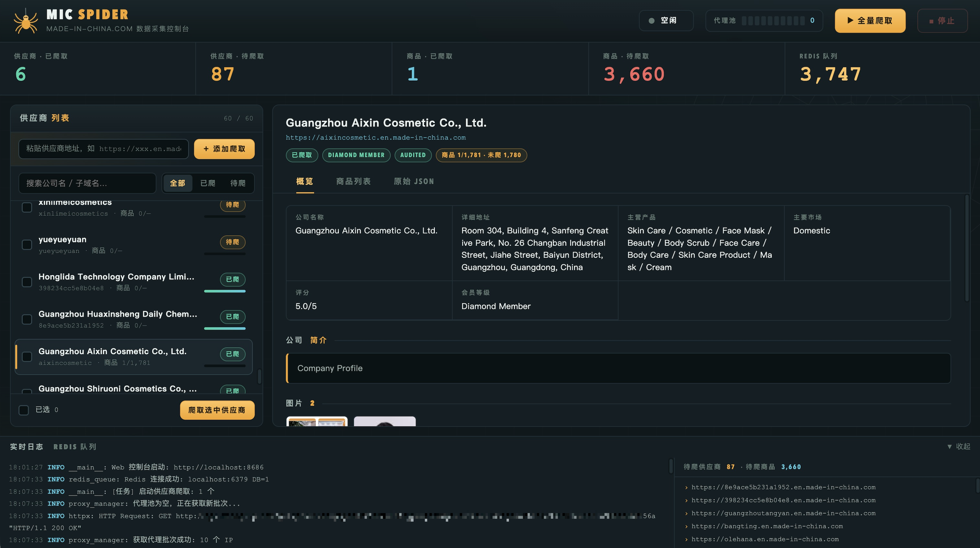This screenshot has width=980, height=548.
Task: Start the full crawl with 全量爬取
Action: pos(870,21)
